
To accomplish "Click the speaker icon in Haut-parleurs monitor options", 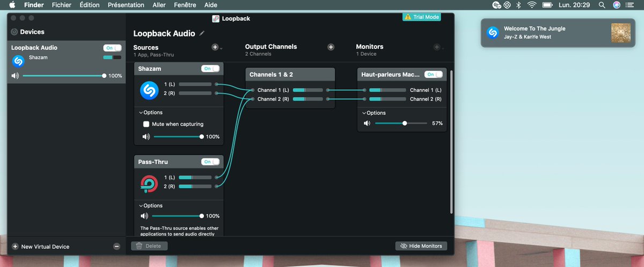I will [367, 123].
